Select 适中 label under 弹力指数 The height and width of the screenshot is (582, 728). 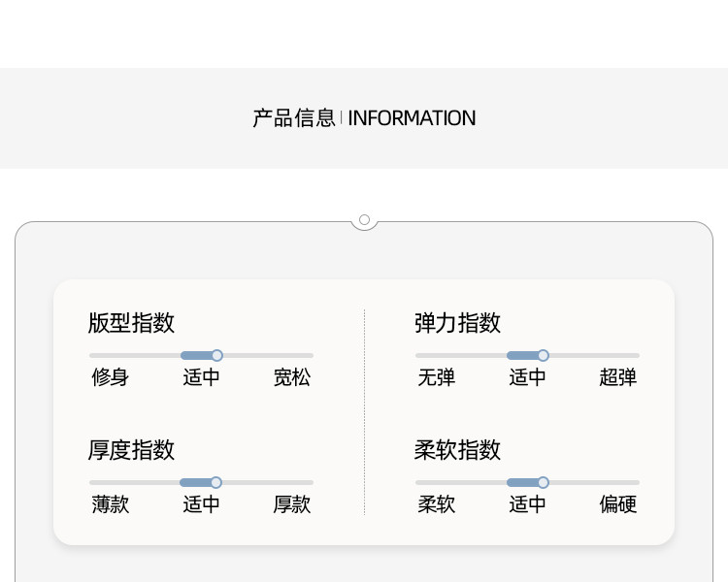527,378
